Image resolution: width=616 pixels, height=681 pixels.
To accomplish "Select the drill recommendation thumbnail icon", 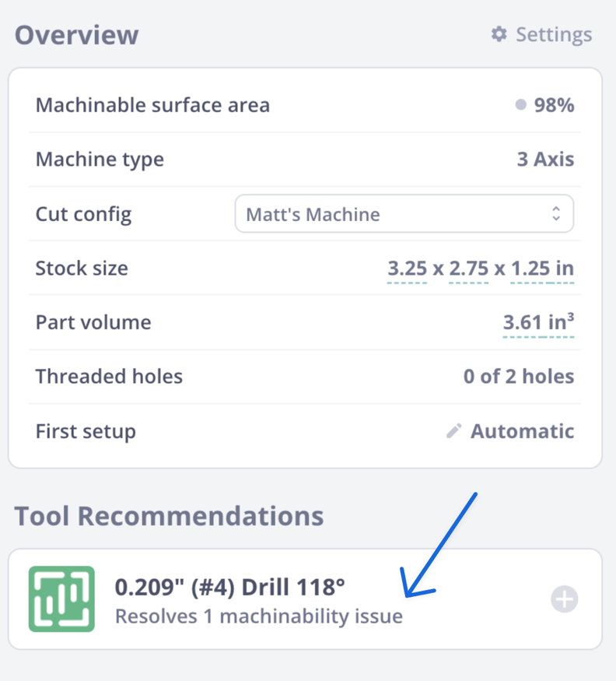I will [x=61, y=598].
